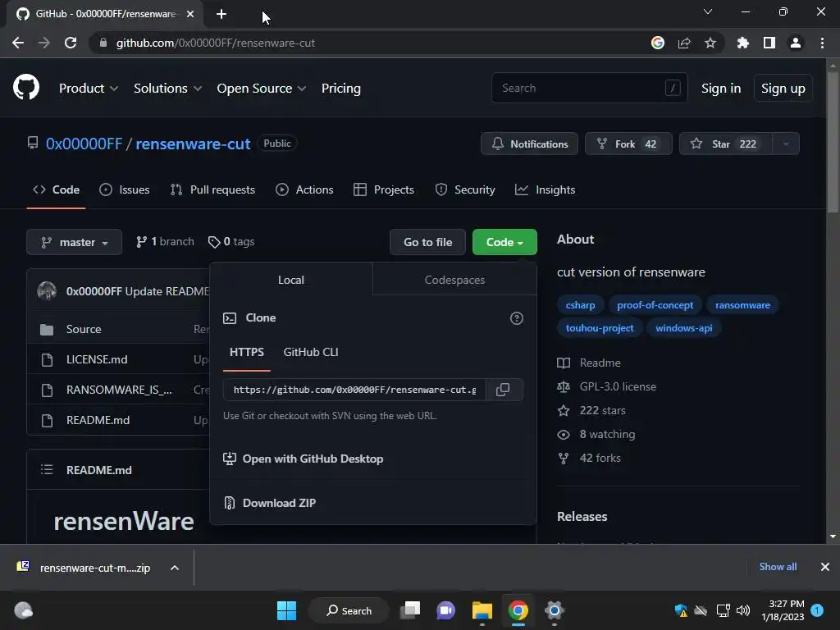
Task: Open the Projects tab
Action: coord(384,189)
